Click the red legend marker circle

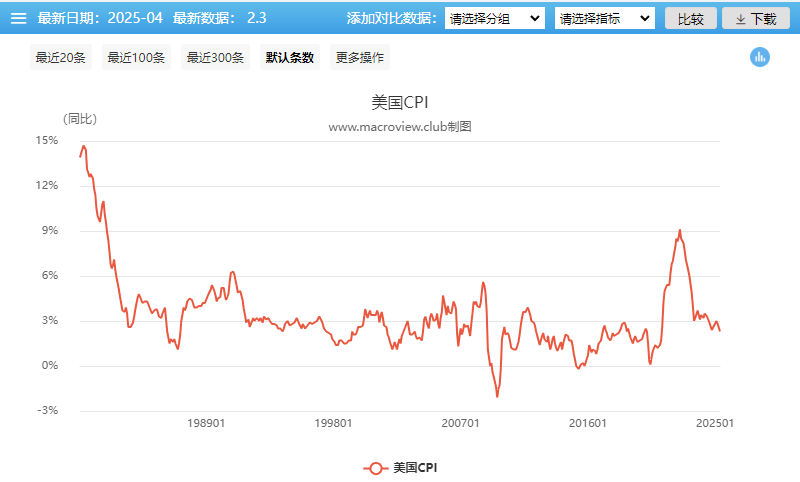click(376, 468)
